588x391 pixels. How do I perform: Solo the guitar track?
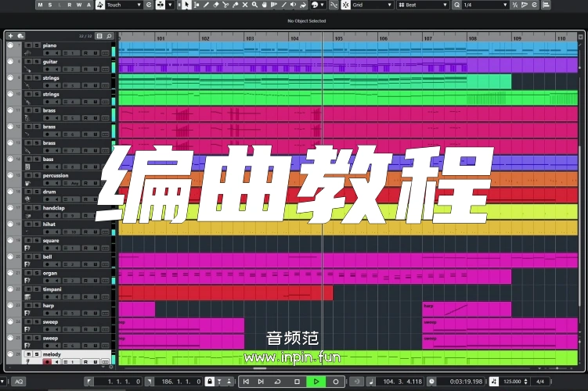pos(37,62)
